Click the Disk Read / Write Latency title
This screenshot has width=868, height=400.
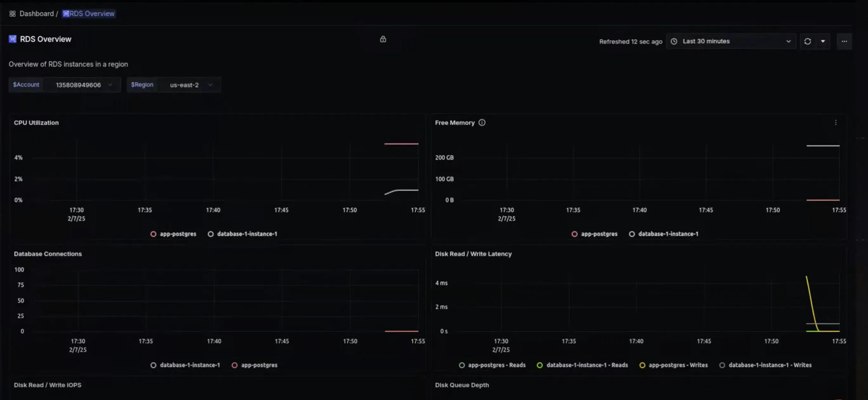coord(473,254)
